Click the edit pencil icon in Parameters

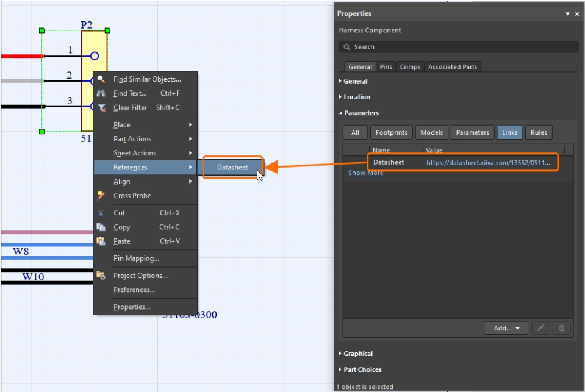[x=540, y=328]
